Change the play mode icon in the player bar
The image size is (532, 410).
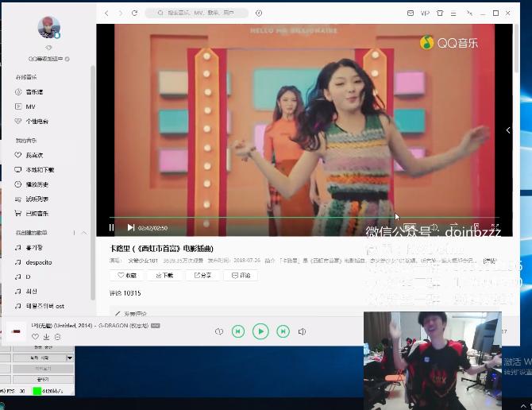click(x=219, y=331)
